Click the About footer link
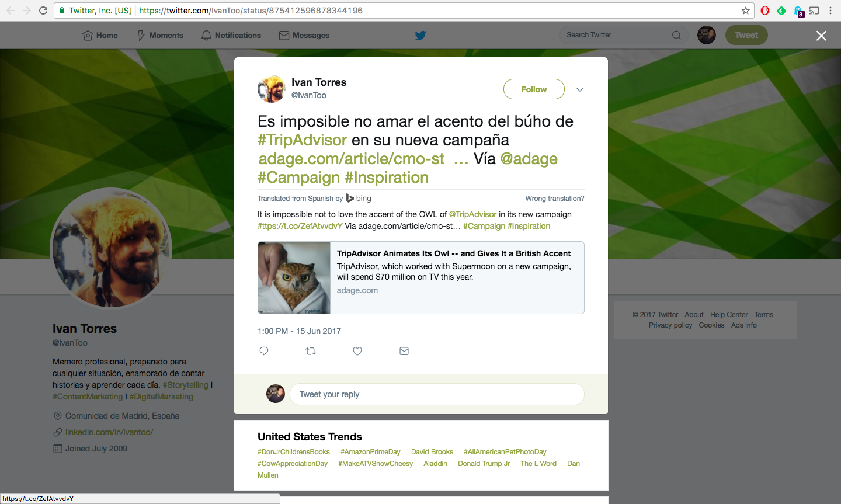 point(694,315)
